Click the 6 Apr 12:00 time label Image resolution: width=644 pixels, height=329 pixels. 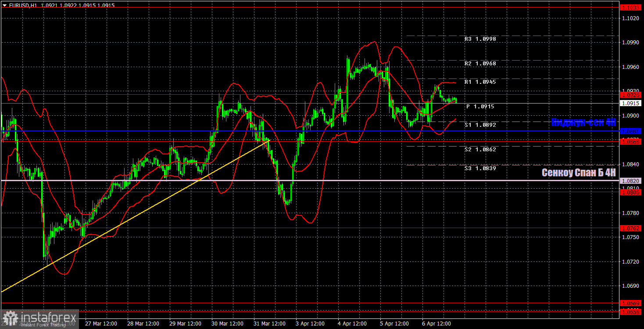click(x=437, y=324)
